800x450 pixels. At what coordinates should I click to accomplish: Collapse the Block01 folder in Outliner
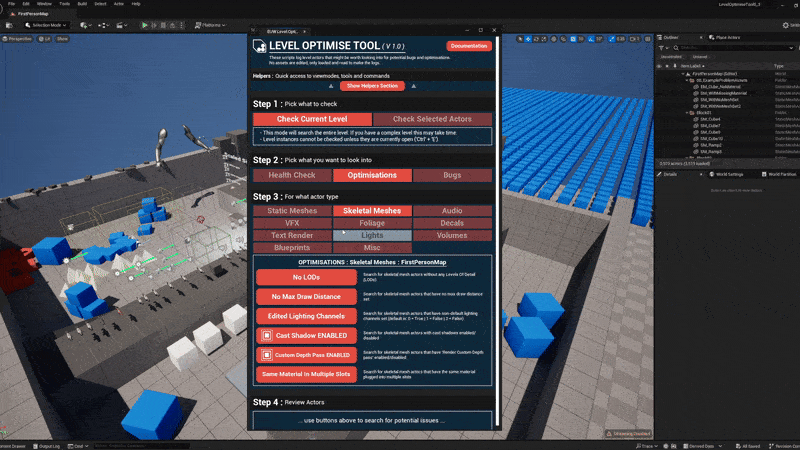687,113
